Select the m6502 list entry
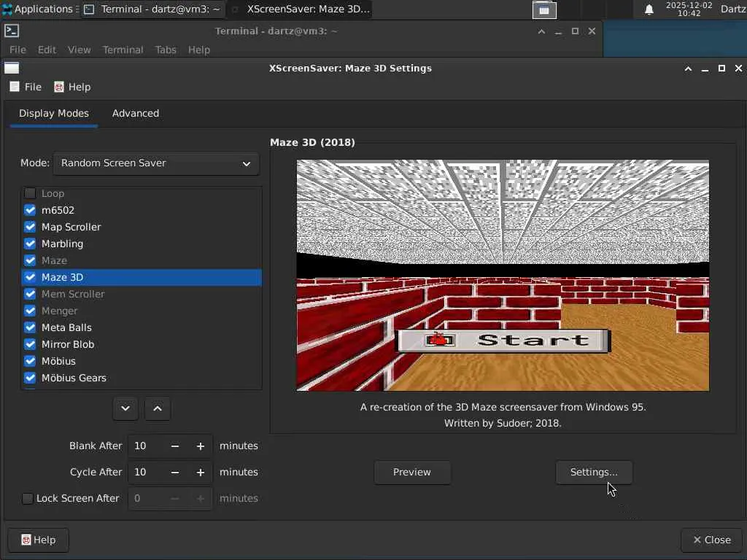The width and height of the screenshot is (747, 560). click(142, 210)
